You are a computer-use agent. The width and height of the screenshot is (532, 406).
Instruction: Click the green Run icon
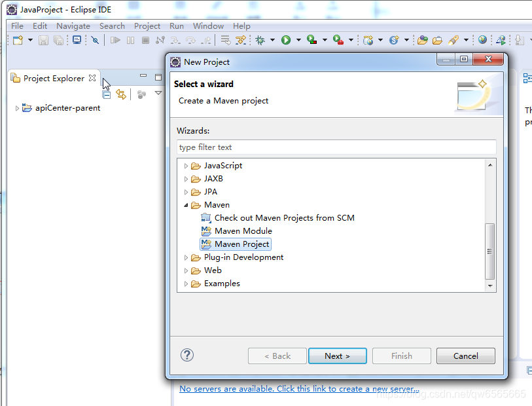(x=286, y=40)
